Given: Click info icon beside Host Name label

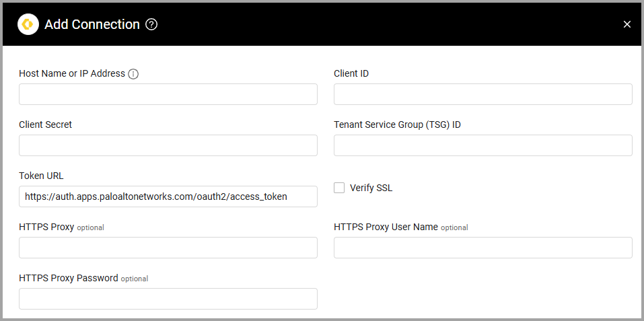Looking at the screenshot, I should (133, 74).
